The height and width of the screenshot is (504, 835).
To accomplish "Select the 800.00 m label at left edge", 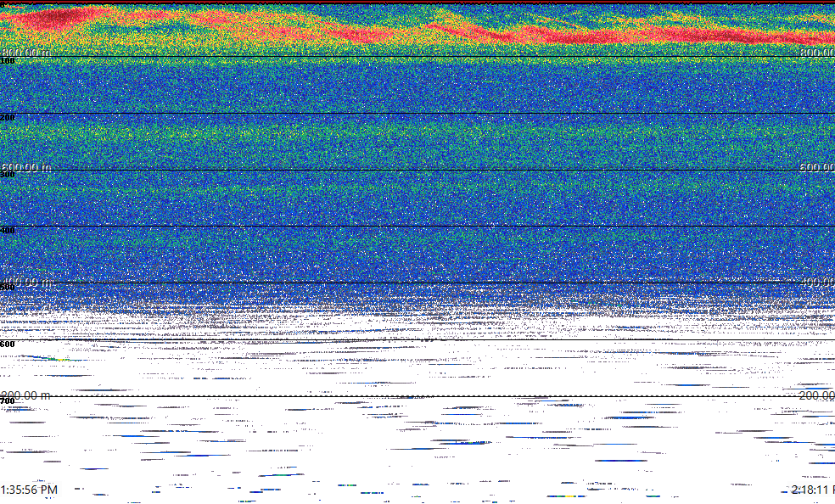I will 26,52.
